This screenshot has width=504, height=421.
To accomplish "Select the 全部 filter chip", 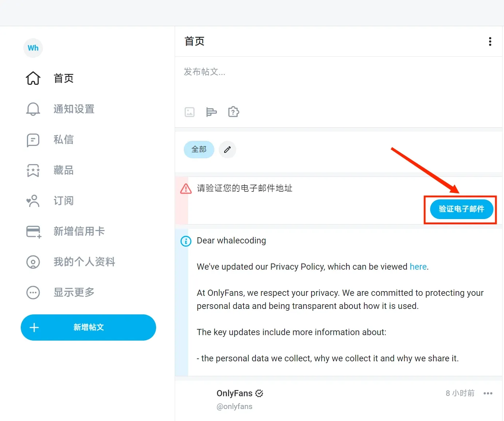I will point(199,150).
